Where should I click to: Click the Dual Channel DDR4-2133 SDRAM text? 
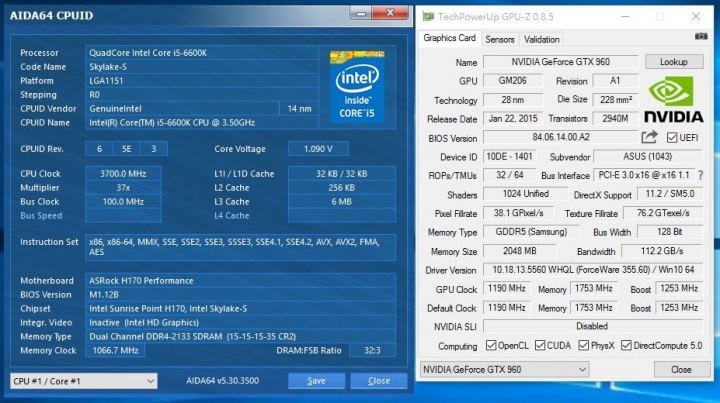[x=192, y=336]
